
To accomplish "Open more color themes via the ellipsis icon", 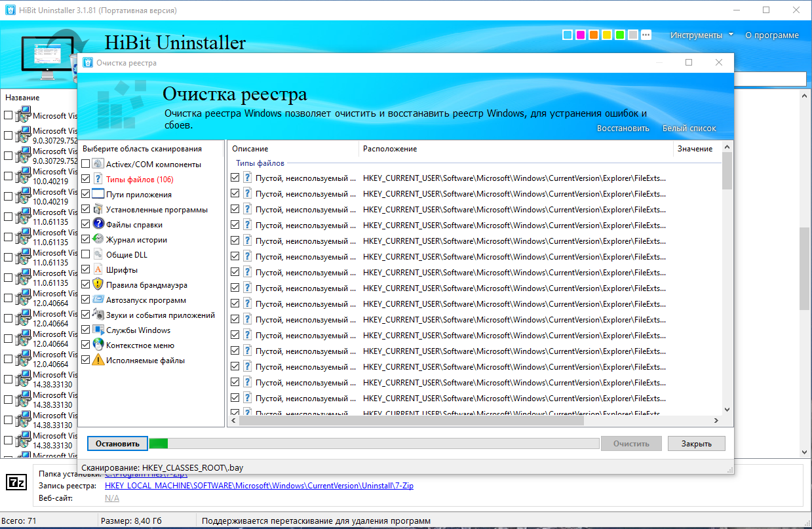I will (x=646, y=35).
